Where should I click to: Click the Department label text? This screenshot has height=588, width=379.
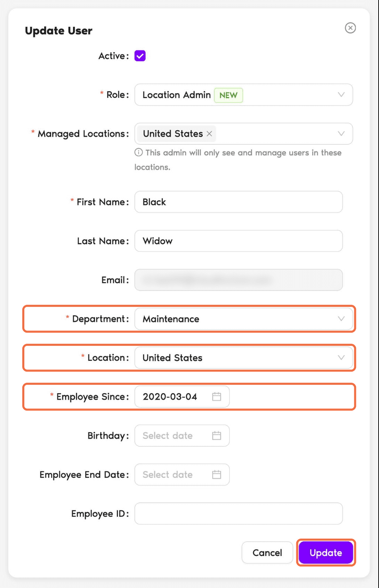point(100,319)
